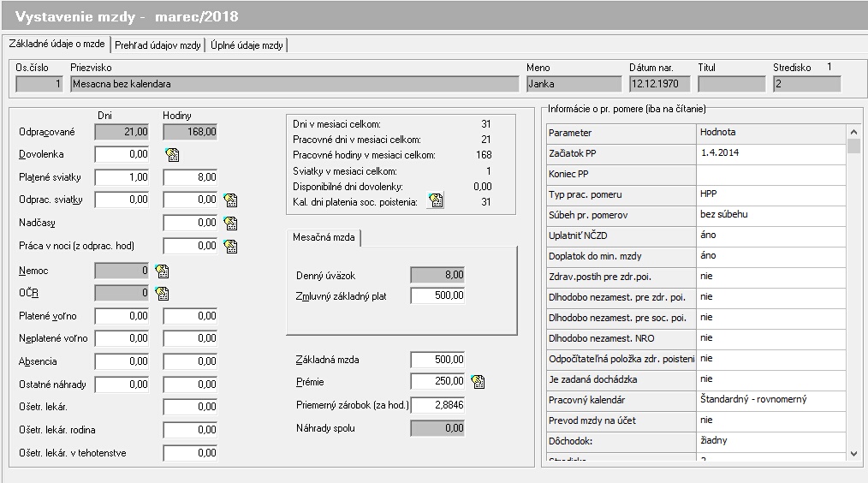Click the Dovolenka days field
The height and width of the screenshot is (483, 868).
[x=122, y=154]
